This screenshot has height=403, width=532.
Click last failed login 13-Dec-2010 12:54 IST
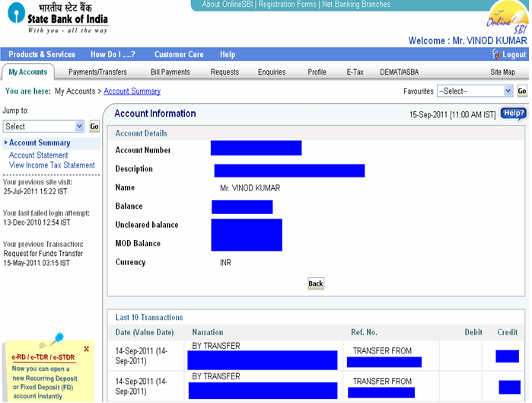(37, 222)
